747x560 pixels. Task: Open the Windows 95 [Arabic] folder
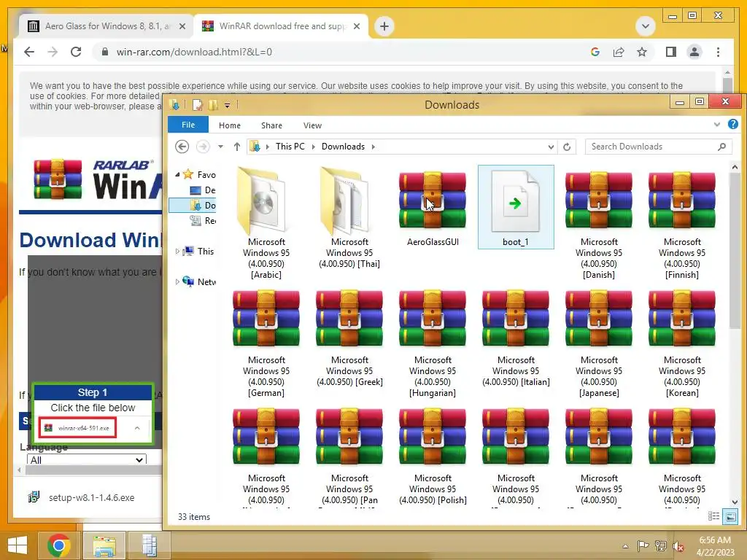[266, 223]
